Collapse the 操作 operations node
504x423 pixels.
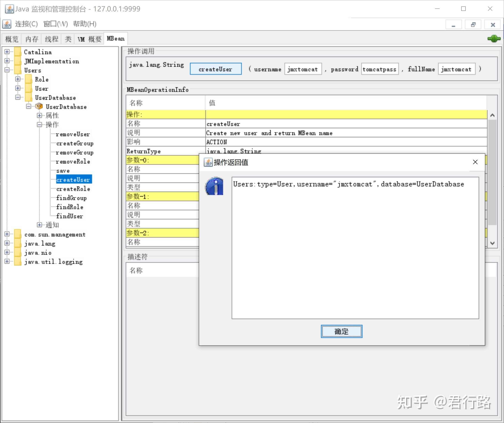tap(39, 125)
